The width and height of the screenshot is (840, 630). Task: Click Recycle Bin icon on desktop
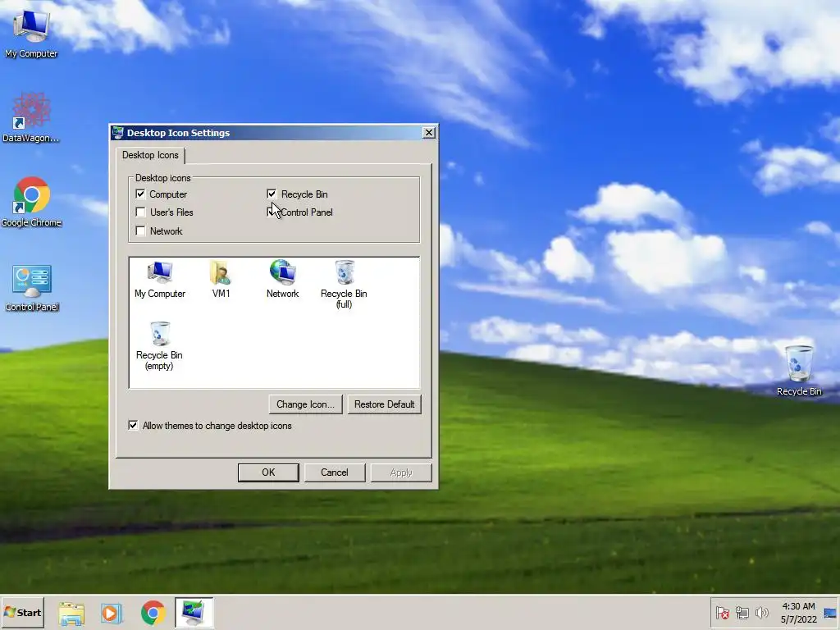pyautogui.click(x=799, y=372)
